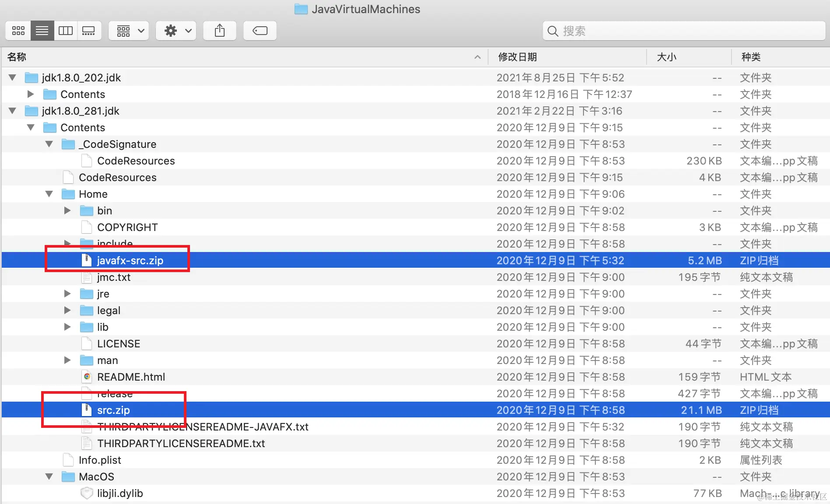Collapse the jdk1.8.0_281.jdk folder

tap(12, 111)
